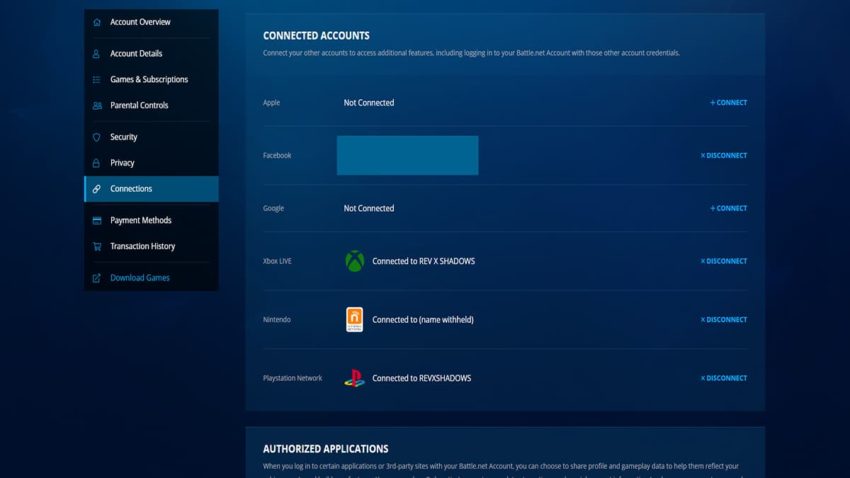Click Connected to REVXSHADOWS text
This screenshot has width=850, height=478.
pyautogui.click(x=421, y=378)
